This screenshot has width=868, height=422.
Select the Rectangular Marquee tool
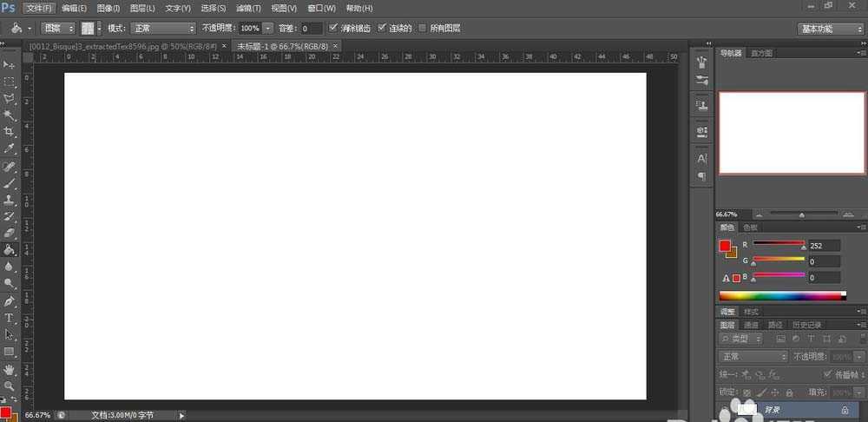point(10,82)
